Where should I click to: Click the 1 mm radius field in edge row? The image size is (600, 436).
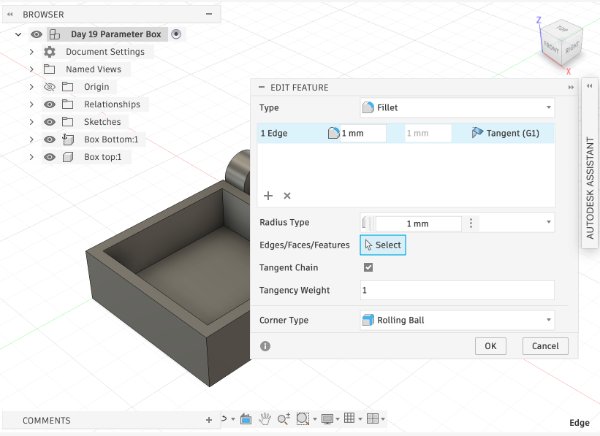[x=362, y=133]
